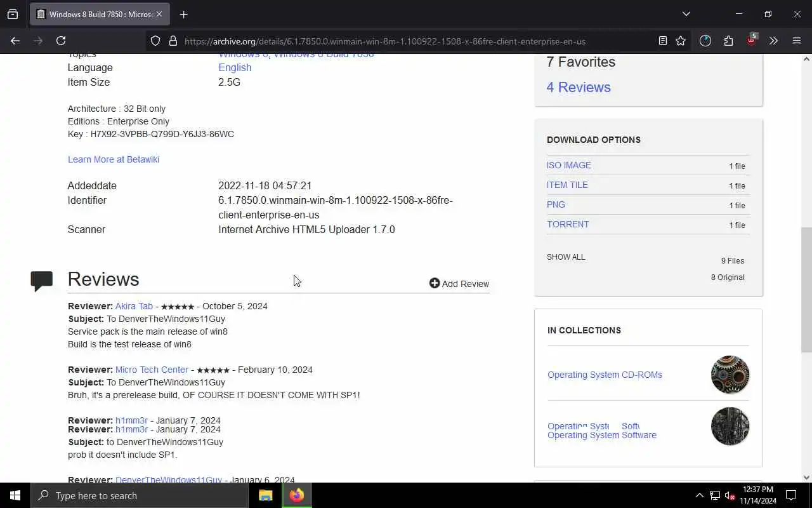Click the 8 Original count text
812x508 pixels.
tap(728, 277)
